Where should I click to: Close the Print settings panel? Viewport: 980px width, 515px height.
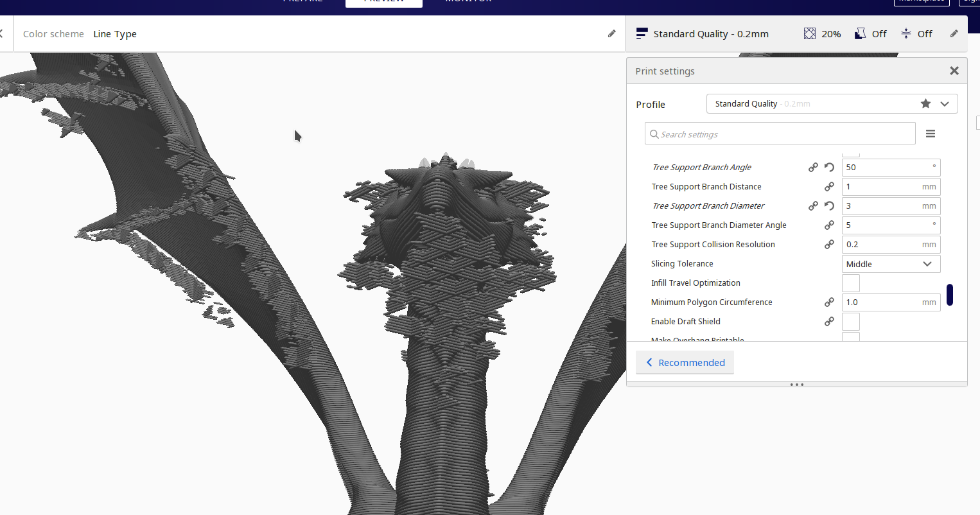tap(954, 71)
